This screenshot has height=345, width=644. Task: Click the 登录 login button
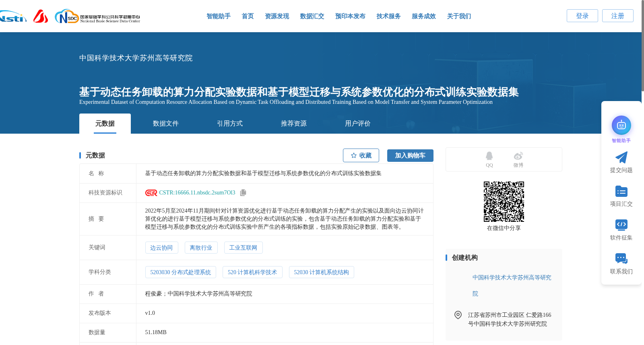click(582, 16)
